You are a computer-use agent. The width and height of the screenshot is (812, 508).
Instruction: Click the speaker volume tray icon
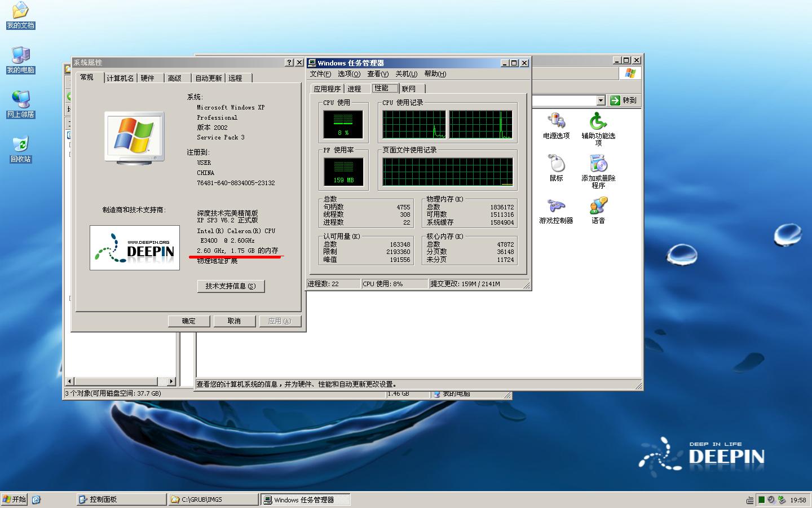771,500
